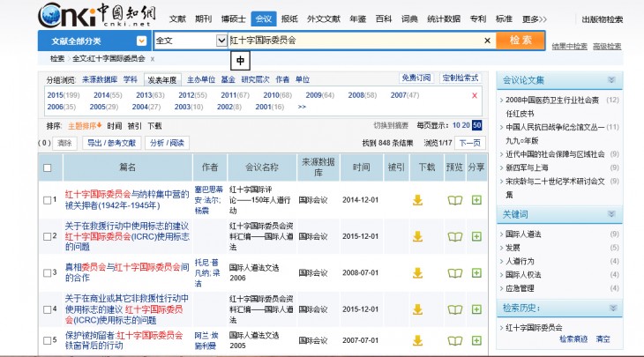The width and height of the screenshot is (644, 357).
Task: Collapse the 会议论文集 panel
Action: click(x=611, y=79)
